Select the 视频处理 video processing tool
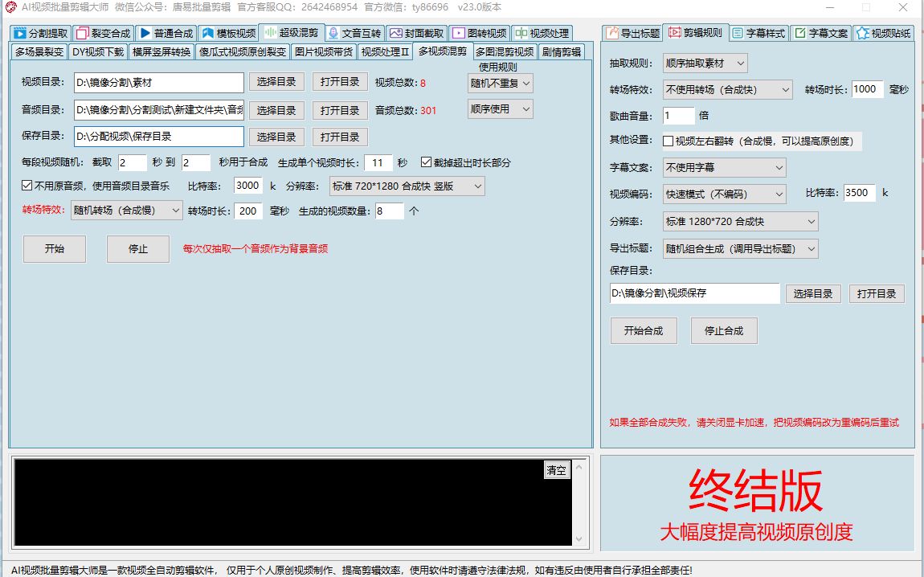The height and width of the screenshot is (577, 924). (x=542, y=34)
